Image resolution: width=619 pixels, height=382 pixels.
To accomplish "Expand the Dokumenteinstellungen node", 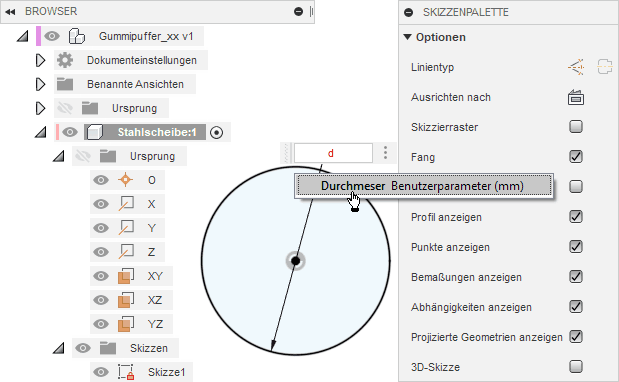I will (40, 60).
